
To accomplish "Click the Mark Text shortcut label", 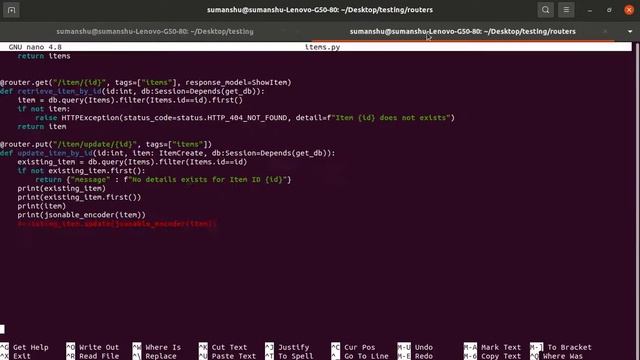I will pos(501,347).
